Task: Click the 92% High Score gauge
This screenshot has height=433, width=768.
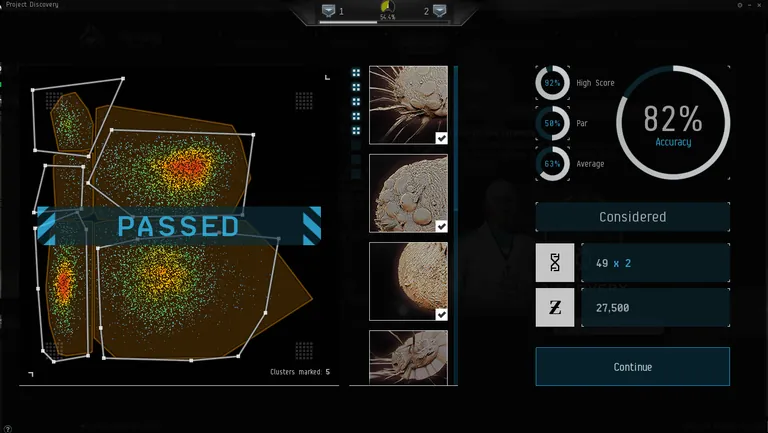Action: (x=552, y=83)
